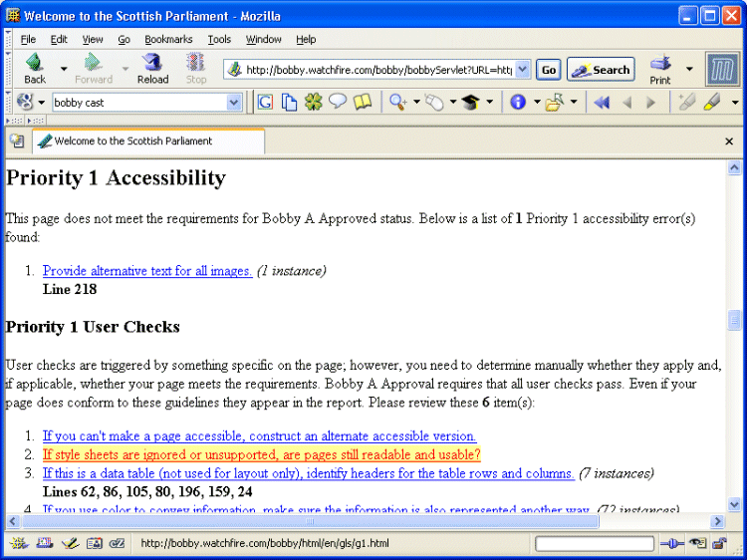Click the Search button

tap(601, 70)
